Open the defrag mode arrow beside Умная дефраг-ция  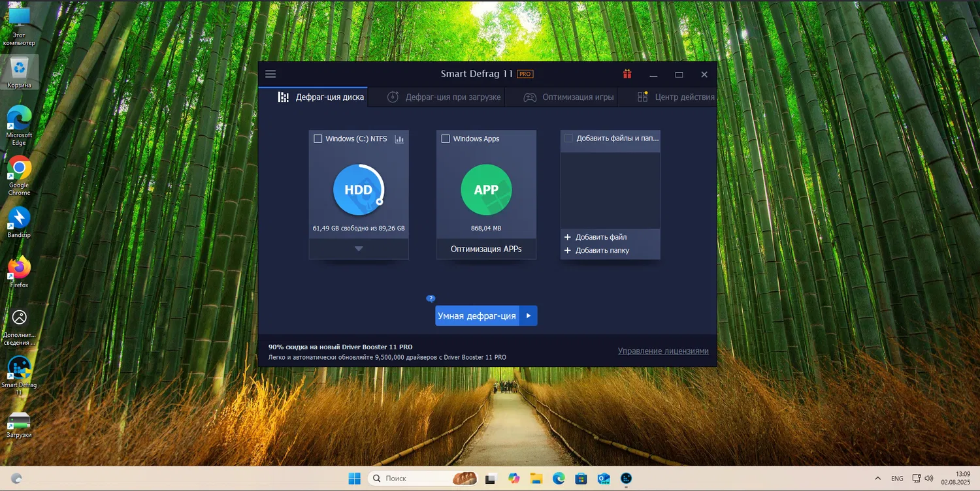tap(529, 315)
